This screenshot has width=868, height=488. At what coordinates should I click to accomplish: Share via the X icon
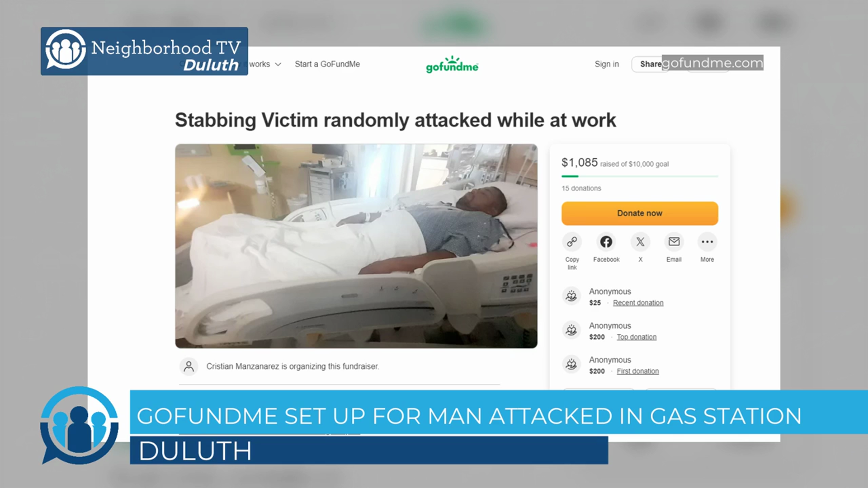click(x=640, y=242)
